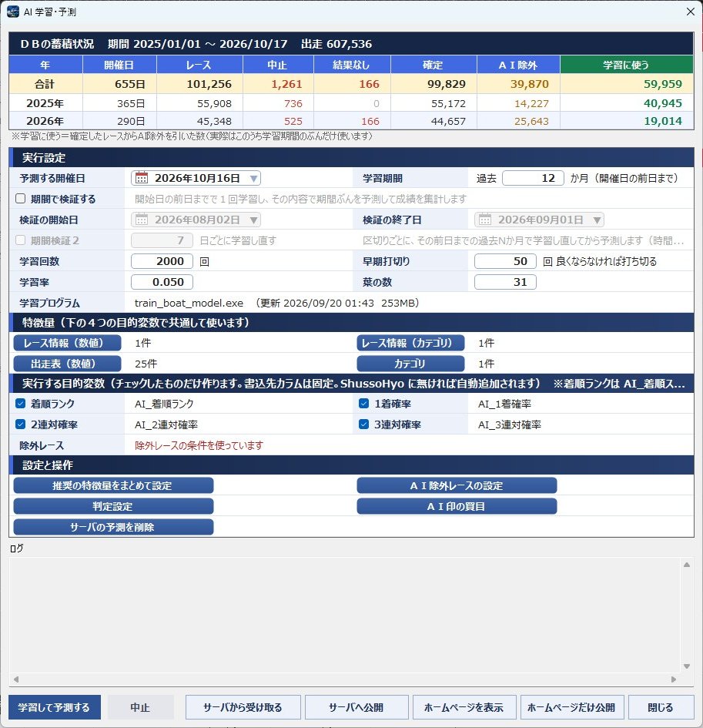This screenshot has height=728, width=703.
Task: Click the calendar icon in 予測する開催日 field
Action: coord(142,178)
